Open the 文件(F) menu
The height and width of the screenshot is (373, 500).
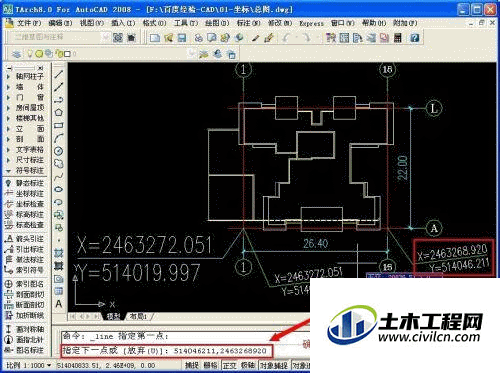coord(29,23)
